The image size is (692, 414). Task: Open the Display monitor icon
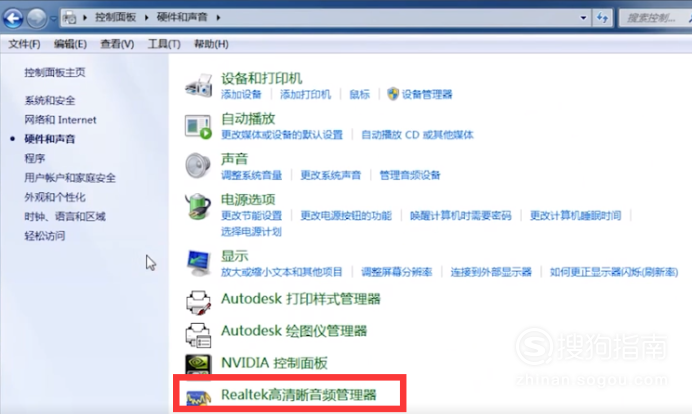coord(198,263)
